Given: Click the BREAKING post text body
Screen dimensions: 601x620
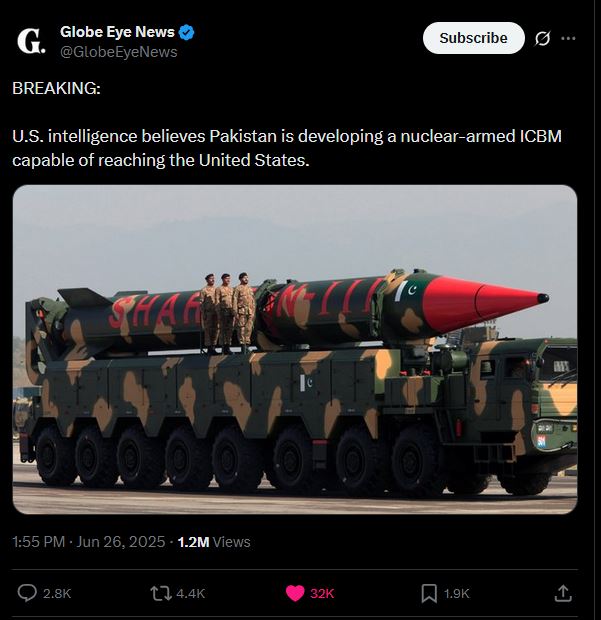Looking at the screenshot, I should [x=287, y=124].
